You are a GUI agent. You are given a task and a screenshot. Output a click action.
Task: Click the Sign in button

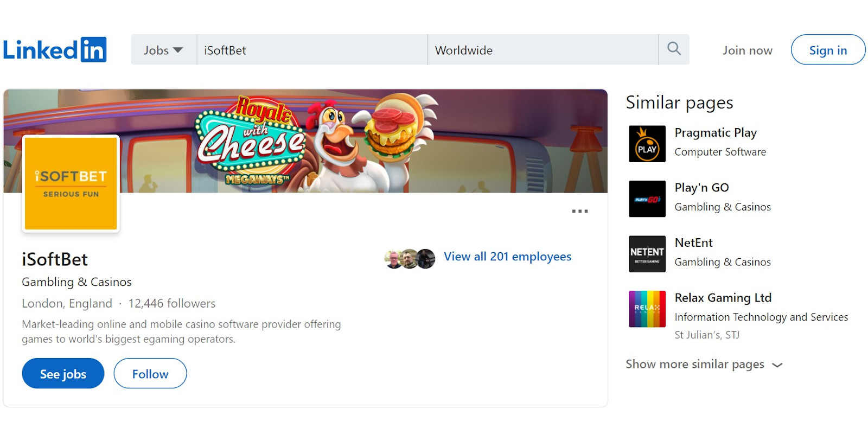coord(828,50)
